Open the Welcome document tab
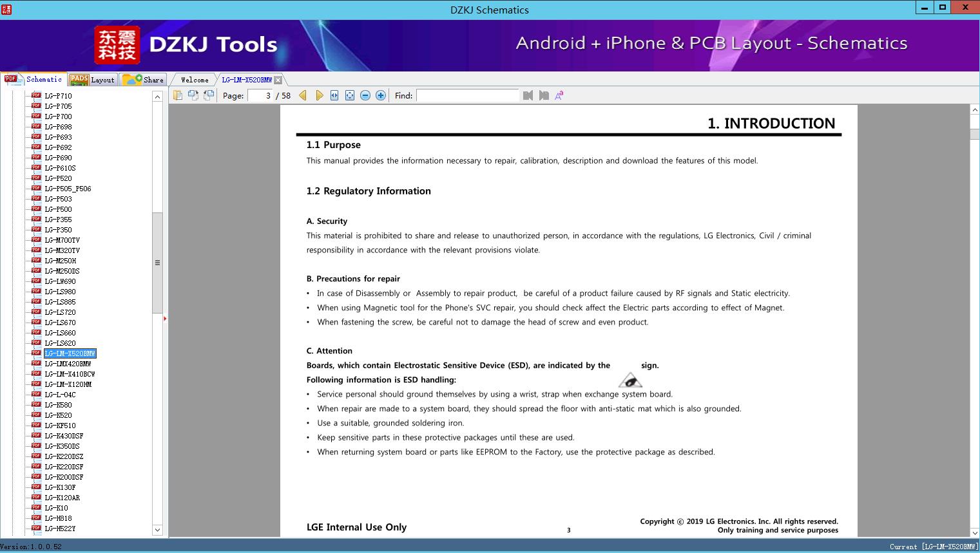This screenshot has height=553, width=980. pyautogui.click(x=195, y=80)
